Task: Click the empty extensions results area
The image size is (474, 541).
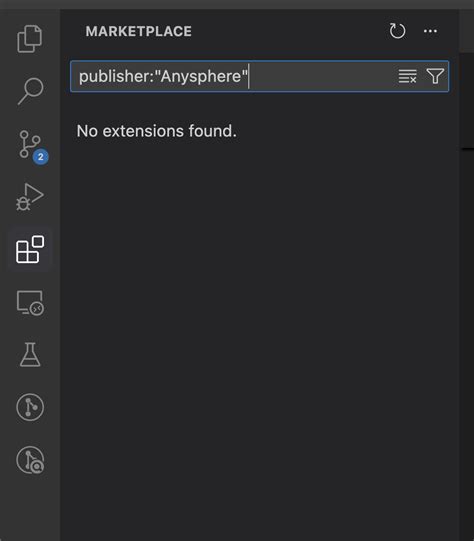Action: [259, 328]
